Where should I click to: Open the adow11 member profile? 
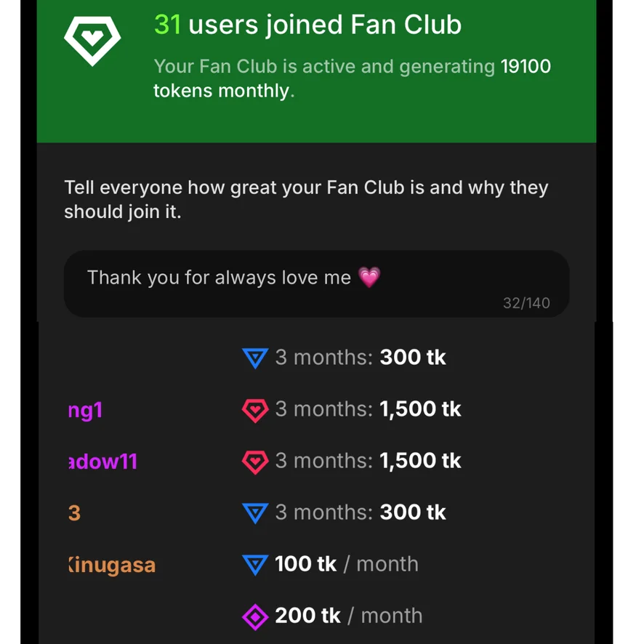pyautogui.click(x=102, y=462)
